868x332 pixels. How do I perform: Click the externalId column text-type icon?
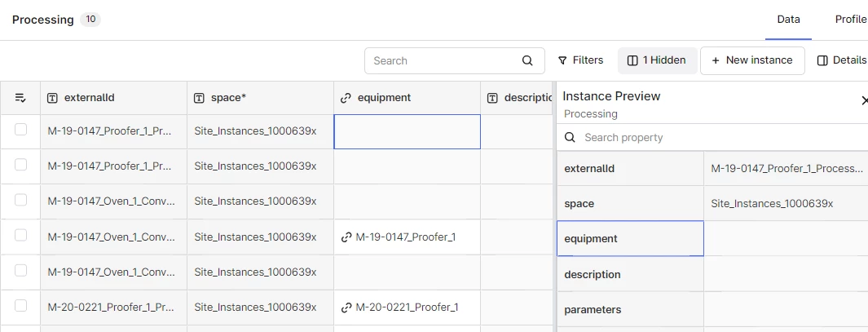[52, 98]
